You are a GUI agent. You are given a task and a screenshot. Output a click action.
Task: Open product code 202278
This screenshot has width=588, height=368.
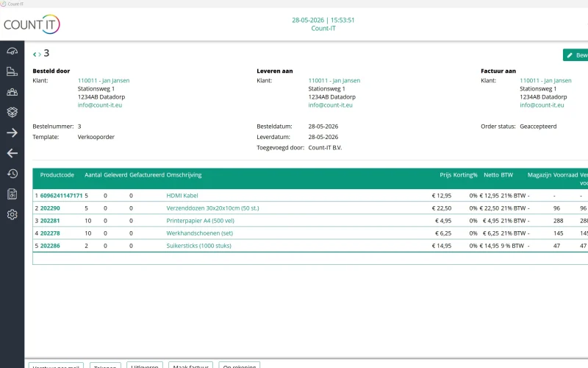click(50, 233)
